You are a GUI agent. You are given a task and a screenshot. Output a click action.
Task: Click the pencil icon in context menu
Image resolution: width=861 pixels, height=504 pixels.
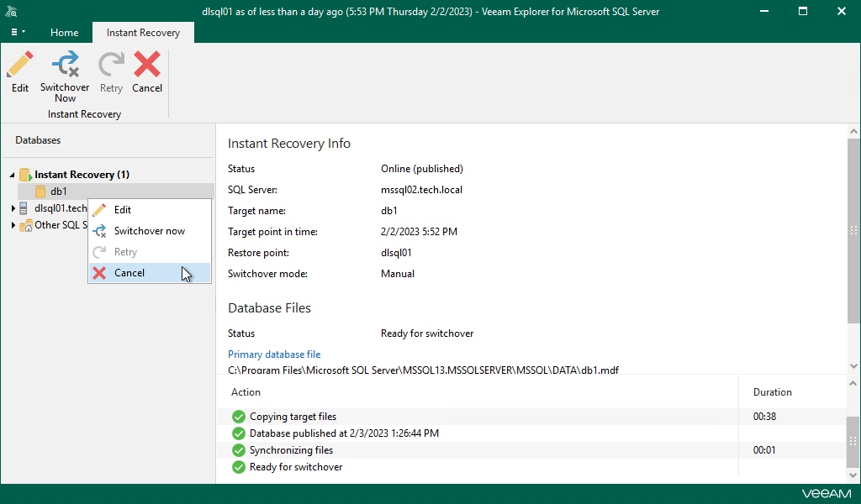pos(99,209)
